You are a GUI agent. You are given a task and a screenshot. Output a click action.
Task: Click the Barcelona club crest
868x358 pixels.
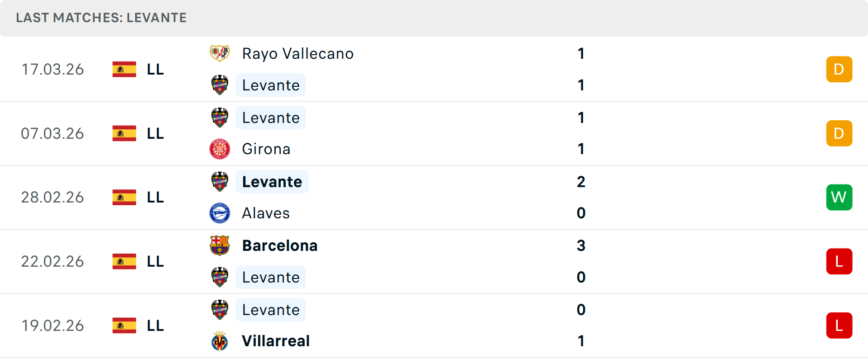220,245
